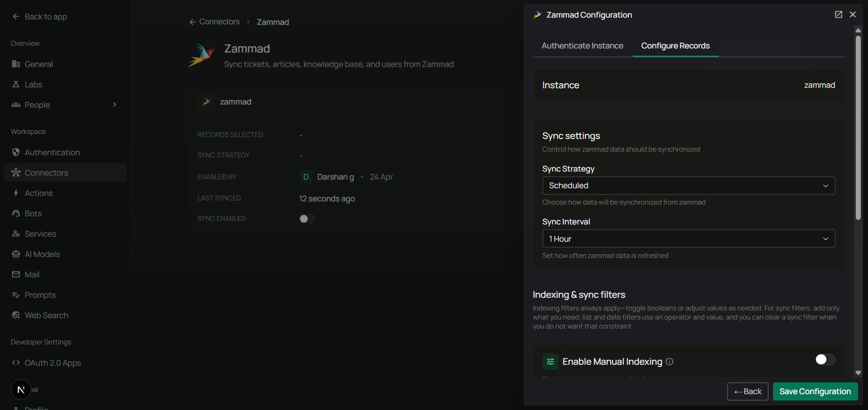Screen dimensions: 868x410
Task: Click Connectors breadcrumb link
Action: click(x=219, y=22)
